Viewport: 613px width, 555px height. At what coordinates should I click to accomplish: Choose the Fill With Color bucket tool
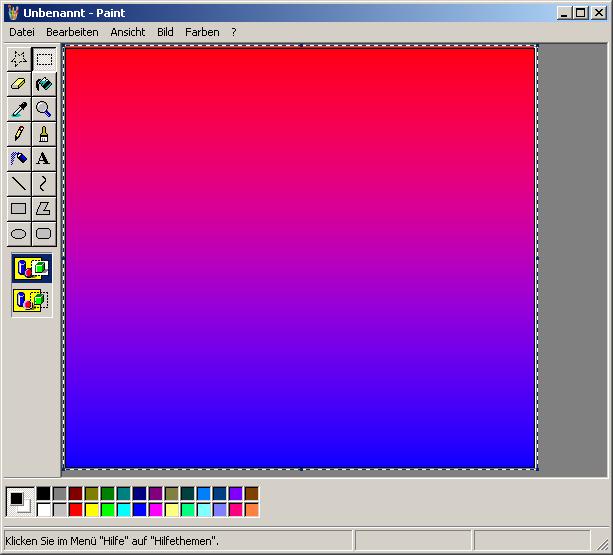tap(44, 84)
